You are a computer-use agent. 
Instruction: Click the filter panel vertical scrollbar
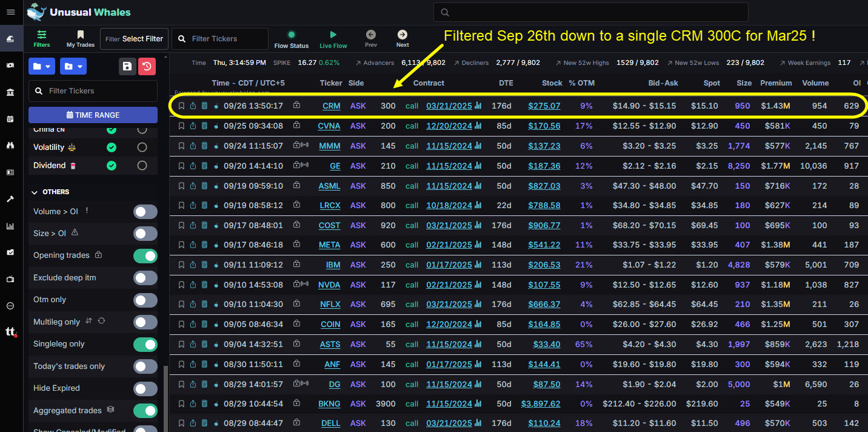point(164,398)
